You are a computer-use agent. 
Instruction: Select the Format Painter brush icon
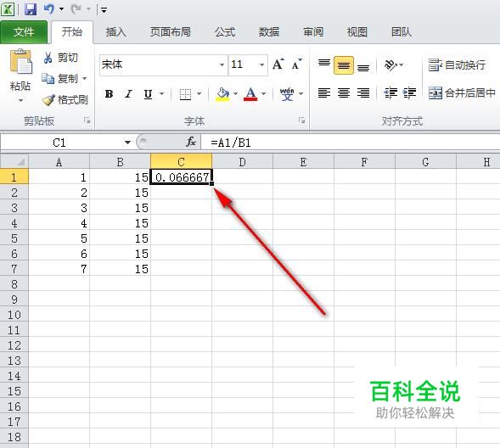(48, 100)
